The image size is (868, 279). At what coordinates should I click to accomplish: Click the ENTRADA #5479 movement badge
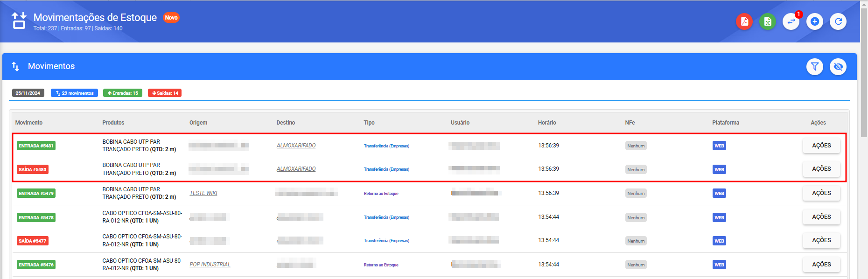point(36,193)
